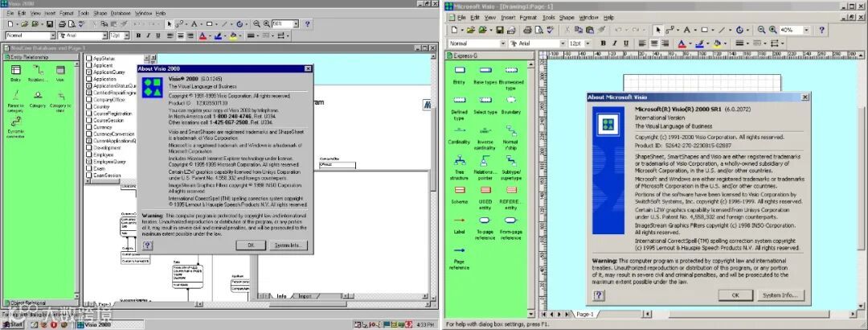868x330 pixels.
Task: Open 40% zoom dropdown in right Microsoft Visio
Action: (x=806, y=30)
